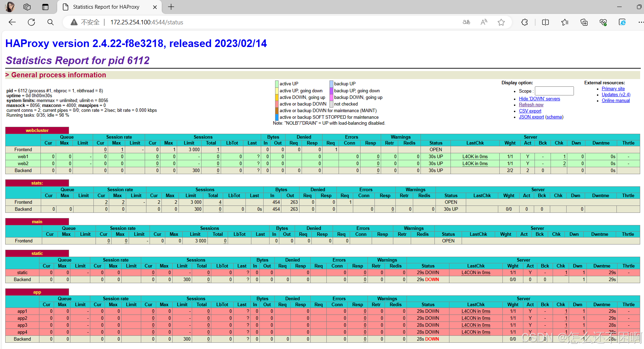Screen dimensions: 644x349
Task: Minimize the browser window
Action: 619,7
